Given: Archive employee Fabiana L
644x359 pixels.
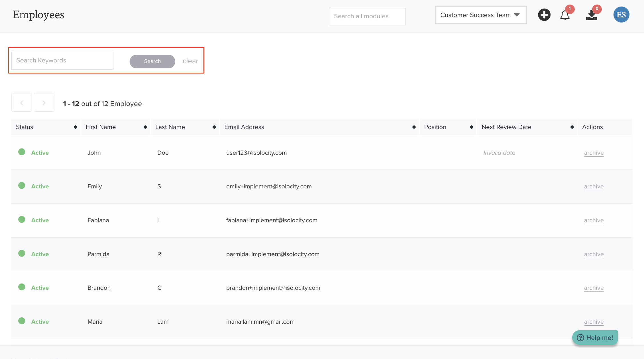Looking at the screenshot, I should [x=594, y=220].
